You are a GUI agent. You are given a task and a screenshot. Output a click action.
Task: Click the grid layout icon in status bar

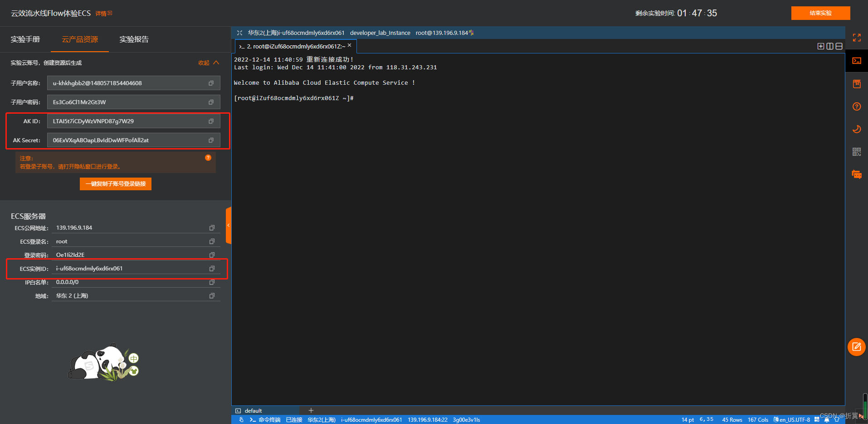[817, 419]
